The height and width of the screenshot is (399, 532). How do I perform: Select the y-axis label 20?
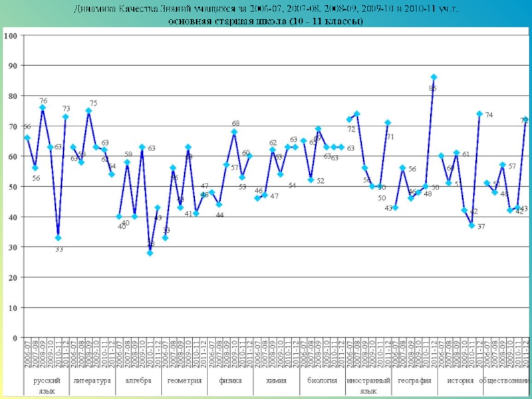[13, 277]
